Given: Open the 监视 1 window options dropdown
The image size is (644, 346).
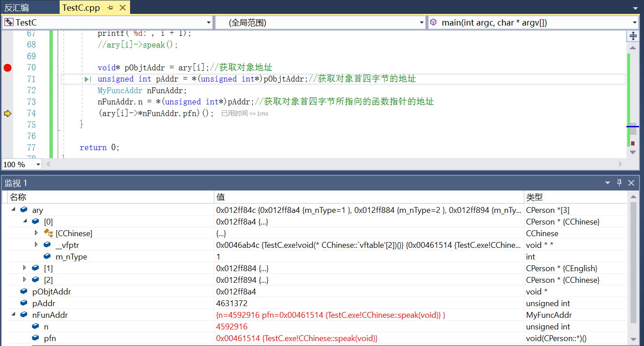Looking at the screenshot, I should pyautogui.click(x=608, y=183).
